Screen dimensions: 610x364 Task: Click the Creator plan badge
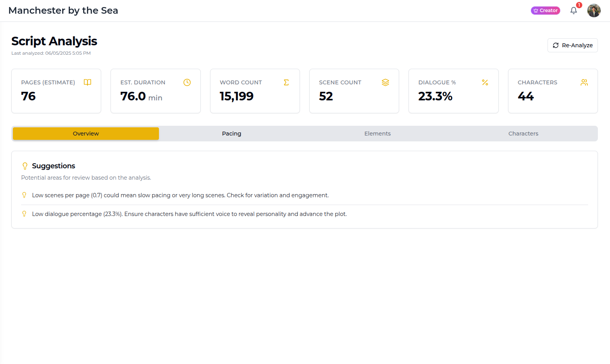tap(545, 11)
